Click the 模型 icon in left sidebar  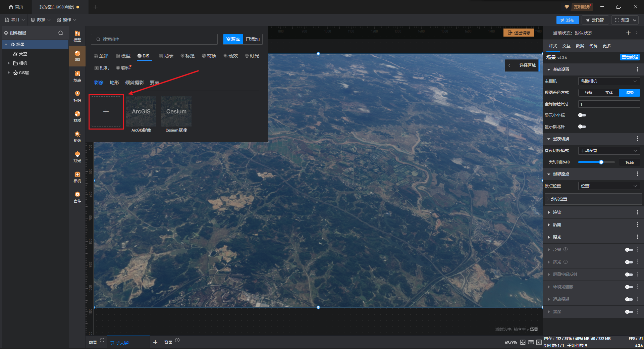77,36
